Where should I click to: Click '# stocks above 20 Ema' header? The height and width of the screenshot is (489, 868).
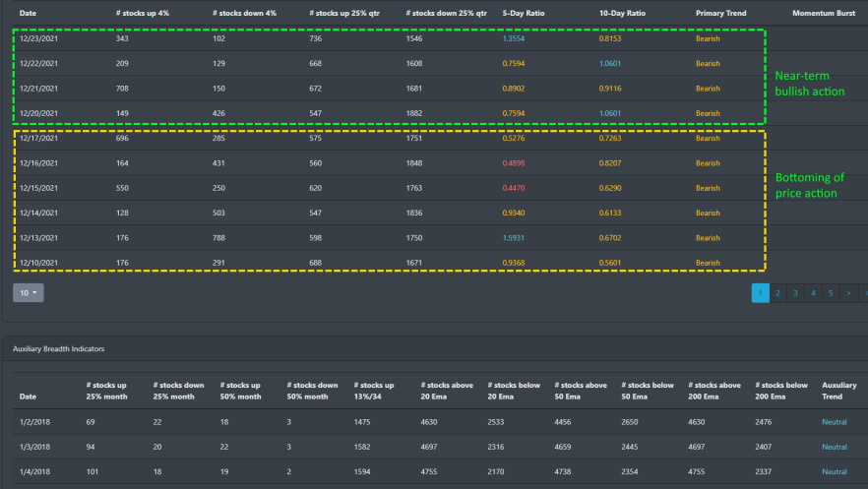point(447,391)
